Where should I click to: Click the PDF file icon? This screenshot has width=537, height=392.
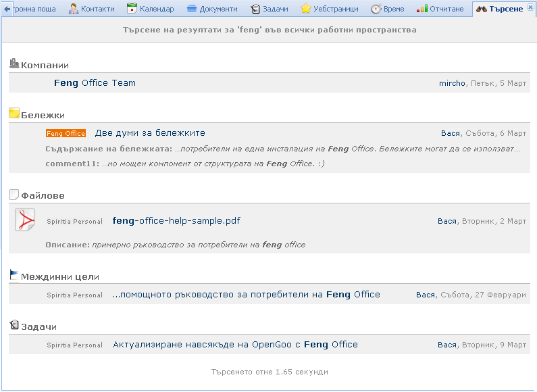(x=25, y=220)
